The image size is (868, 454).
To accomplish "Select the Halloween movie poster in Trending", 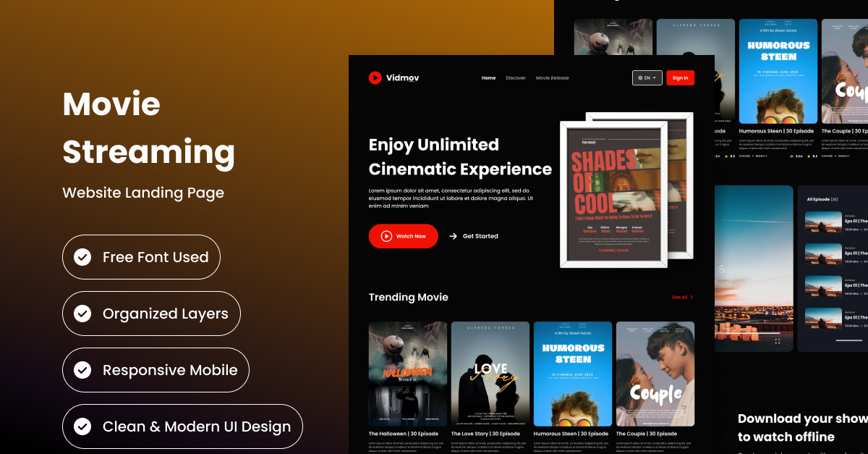I will 408,374.
